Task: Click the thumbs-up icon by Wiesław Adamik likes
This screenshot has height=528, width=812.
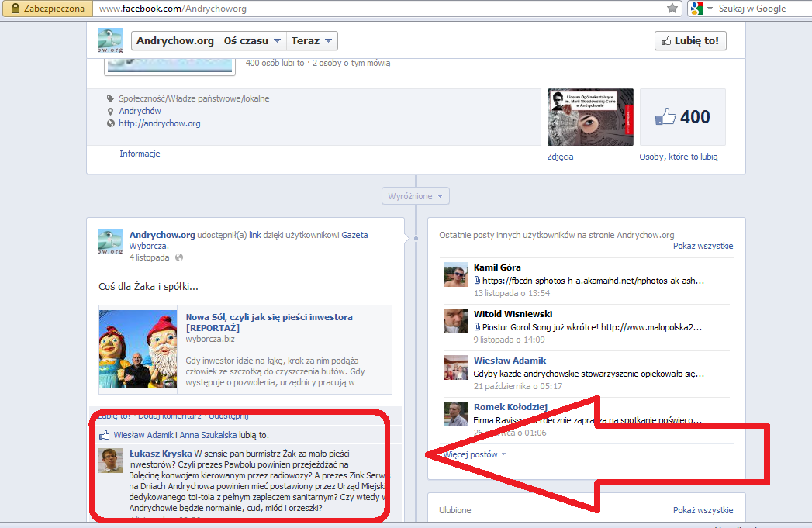Action: click(105, 435)
